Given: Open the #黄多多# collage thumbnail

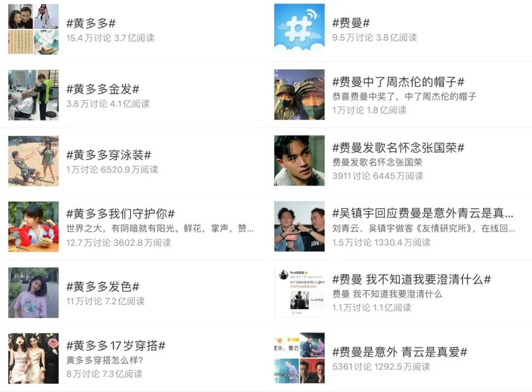Looking at the screenshot, I should pos(33,29).
